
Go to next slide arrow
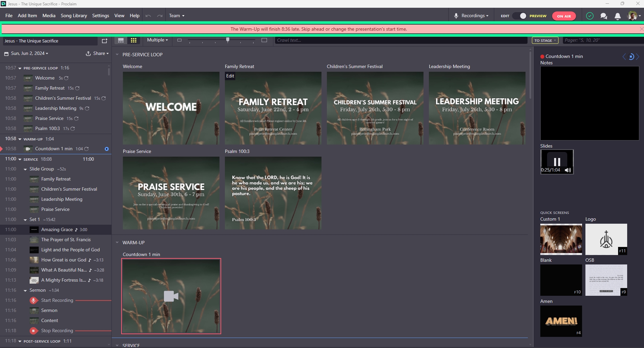point(638,57)
